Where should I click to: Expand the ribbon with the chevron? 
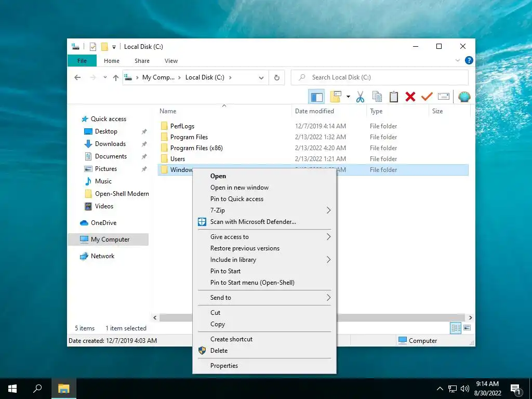click(458, 60)
